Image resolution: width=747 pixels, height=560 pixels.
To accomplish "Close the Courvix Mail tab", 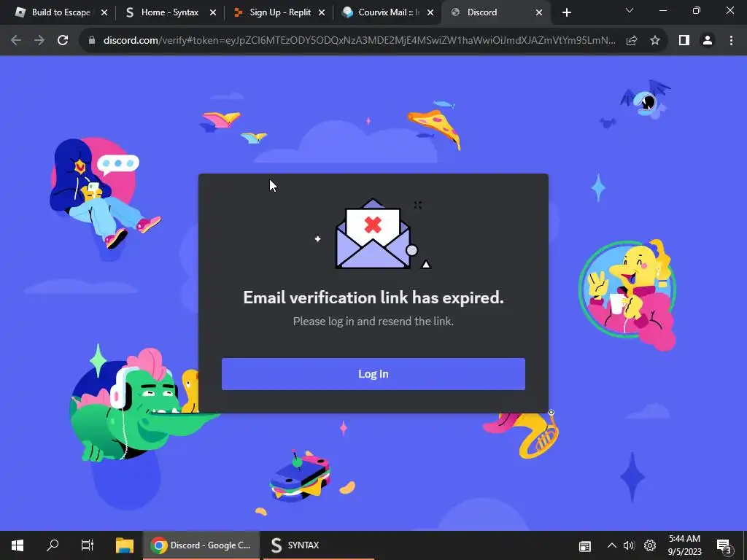I will coord(430,13).
